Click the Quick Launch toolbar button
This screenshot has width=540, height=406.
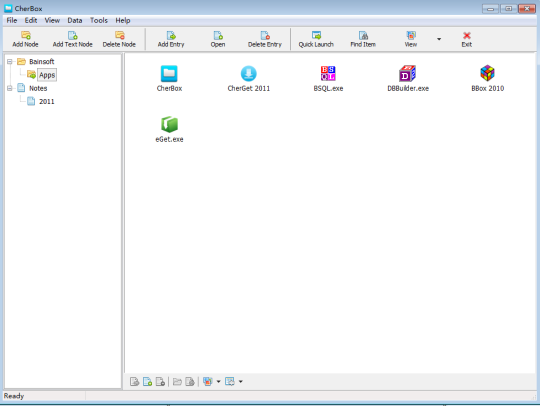tap(316, 39)
